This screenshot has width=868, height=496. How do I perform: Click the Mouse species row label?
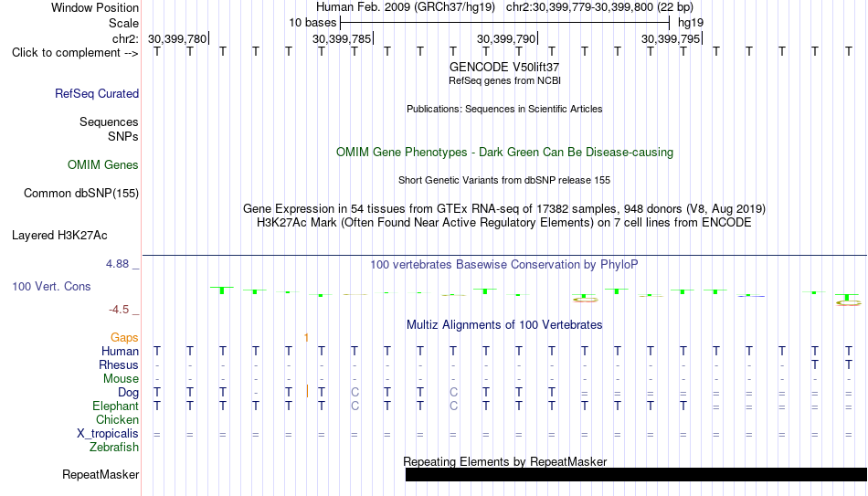click(x=121, y=379)
